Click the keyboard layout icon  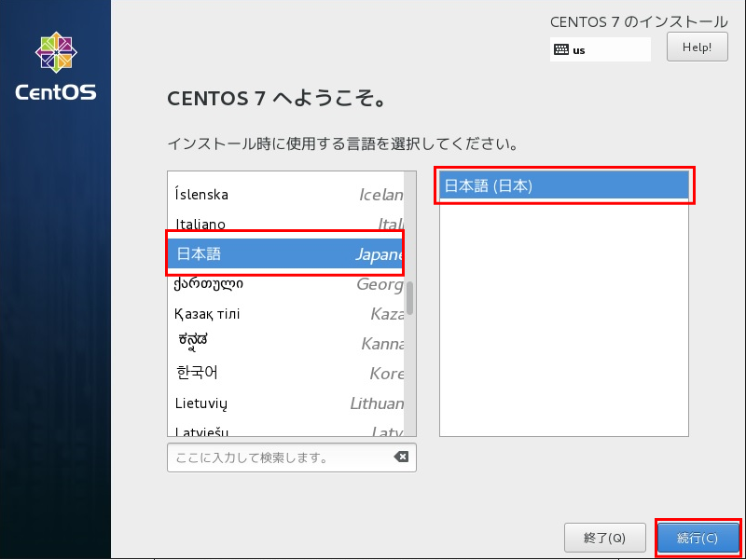pos(561,49)
